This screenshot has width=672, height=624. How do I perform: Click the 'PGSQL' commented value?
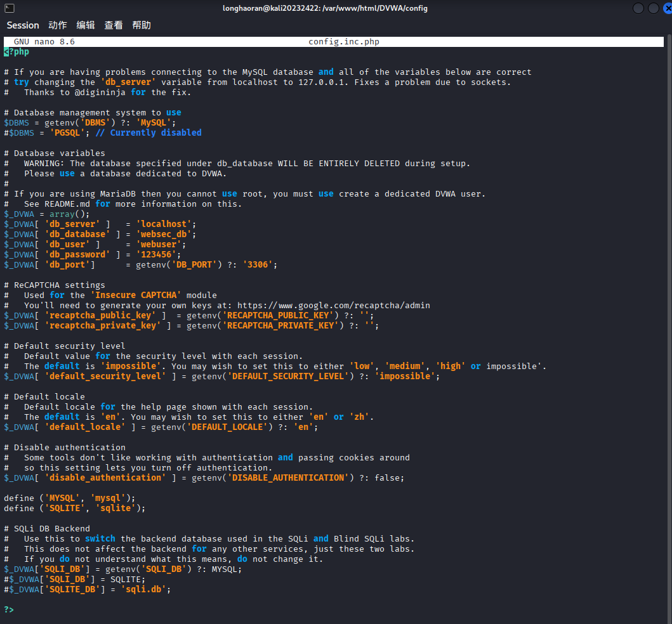(67, 133)
